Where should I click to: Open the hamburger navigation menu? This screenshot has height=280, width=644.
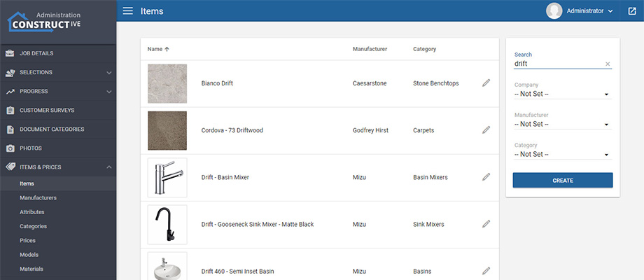(x=127, y=10)
